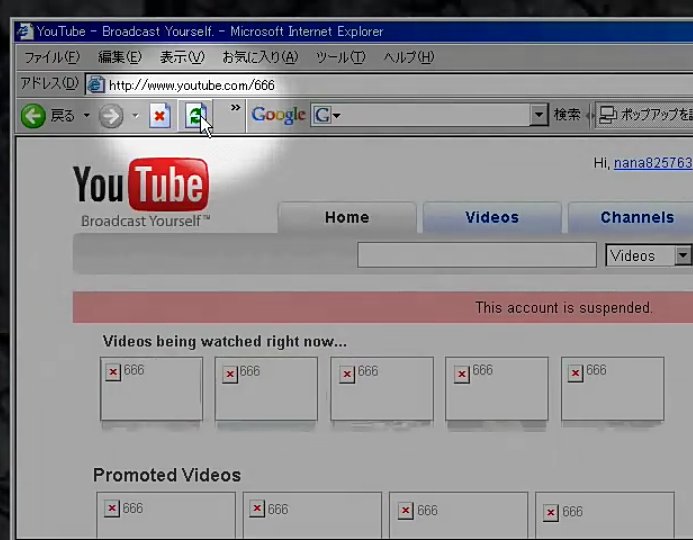Open the 編集(E) menu
Image resolution: width=693 pixels, height=540 pixels.
120,57
